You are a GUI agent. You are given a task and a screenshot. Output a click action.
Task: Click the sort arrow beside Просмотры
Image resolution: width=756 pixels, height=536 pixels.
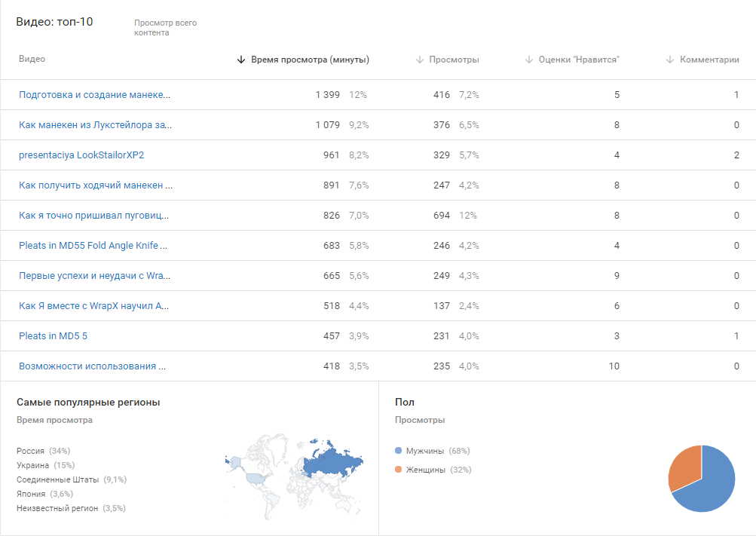[x=420, y=60]
